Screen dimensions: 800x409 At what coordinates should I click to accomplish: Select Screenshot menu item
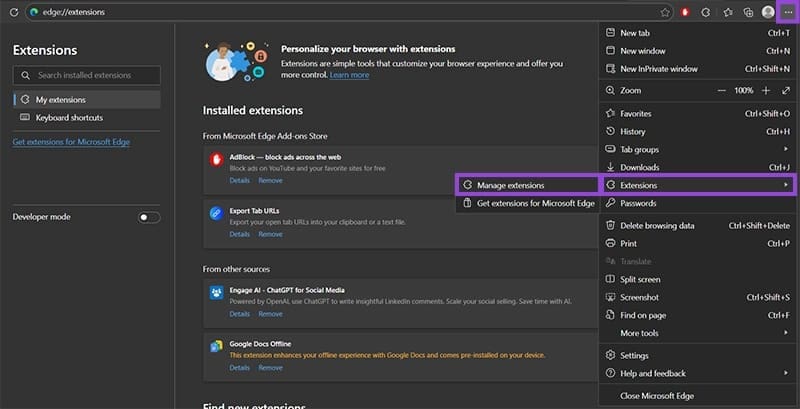(x=697, y=297)
